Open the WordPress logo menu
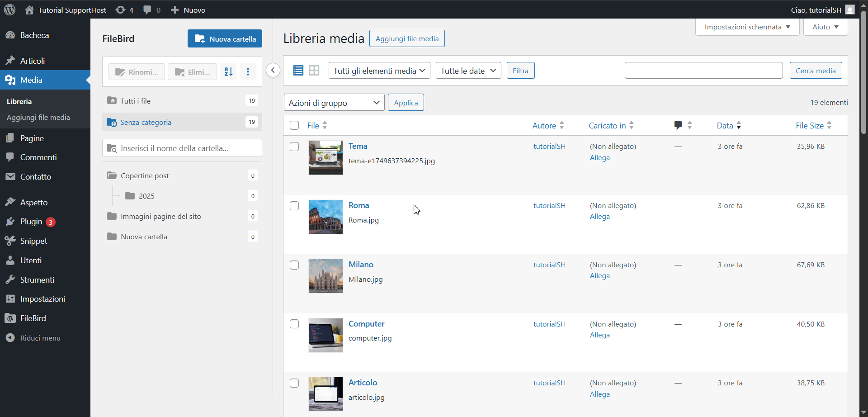The width and height of the screenshot is (868, 417). (9, 9)
